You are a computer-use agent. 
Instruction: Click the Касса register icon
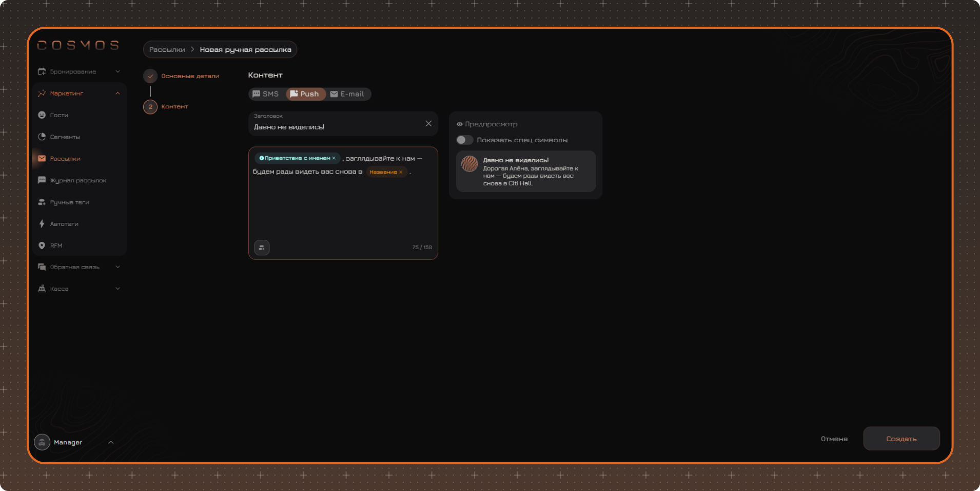coord(42,289)
